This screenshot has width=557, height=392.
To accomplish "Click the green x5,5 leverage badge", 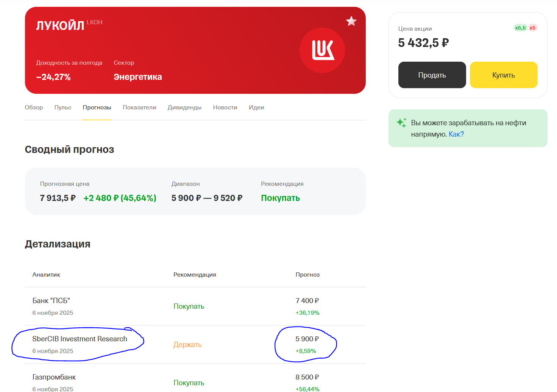I will point(520,28).
